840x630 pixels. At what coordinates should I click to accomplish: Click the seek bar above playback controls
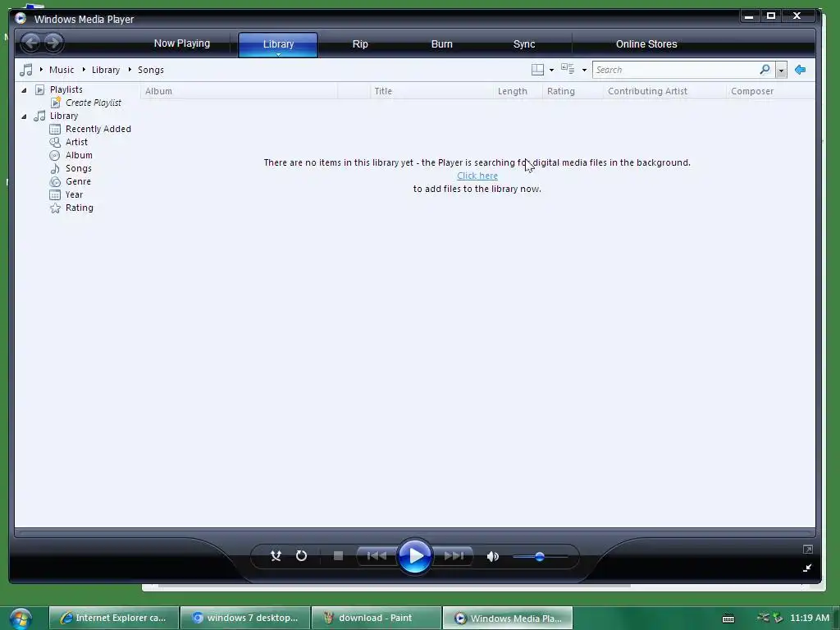[415, 533]
